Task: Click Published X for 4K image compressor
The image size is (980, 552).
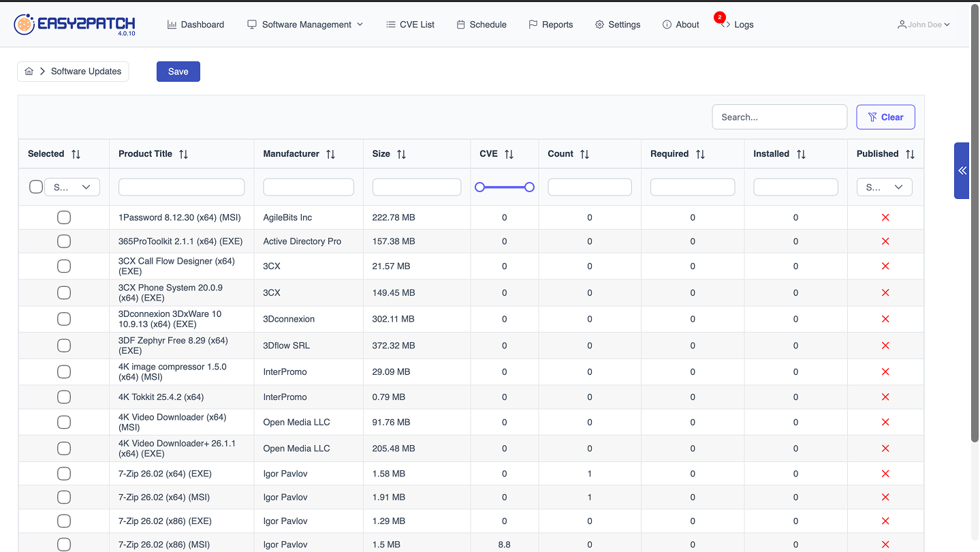Action: pos(885,371)
